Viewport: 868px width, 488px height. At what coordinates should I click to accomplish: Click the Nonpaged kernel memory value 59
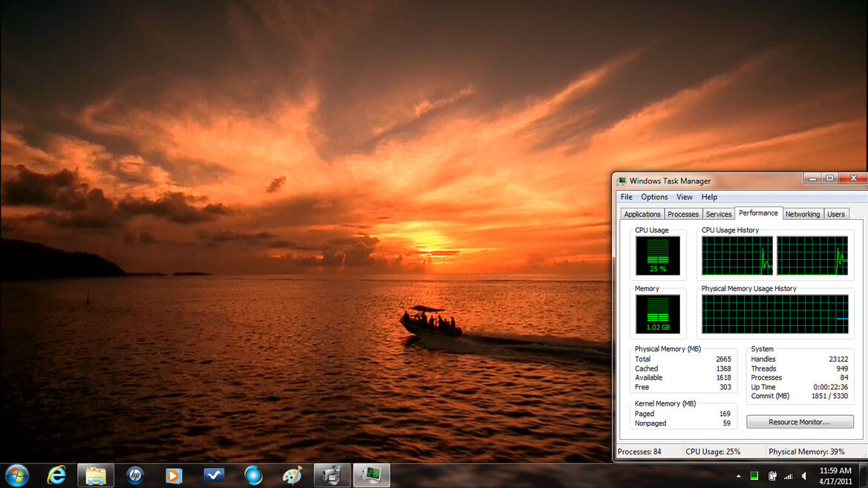726,423
